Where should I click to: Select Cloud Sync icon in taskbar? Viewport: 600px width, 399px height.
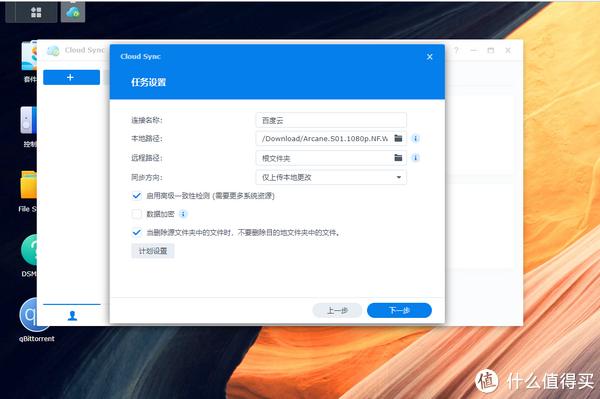tap(73, 12)
